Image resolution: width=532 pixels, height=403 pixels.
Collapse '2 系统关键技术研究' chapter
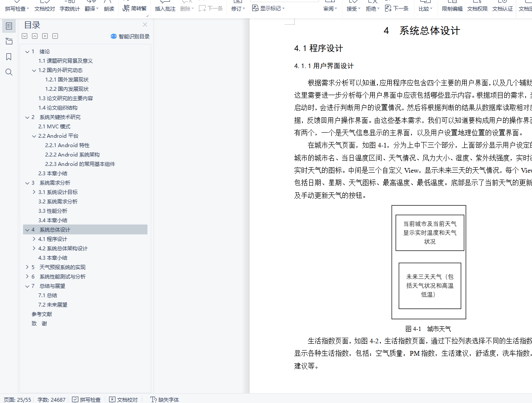[x=27, y=117]
